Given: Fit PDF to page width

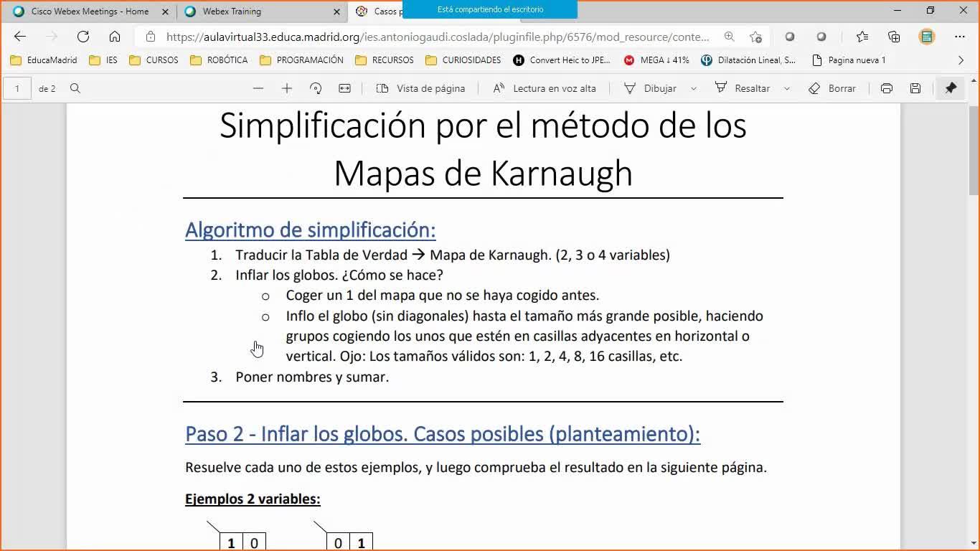Looking at the screenshot, I should coord(344,88).
